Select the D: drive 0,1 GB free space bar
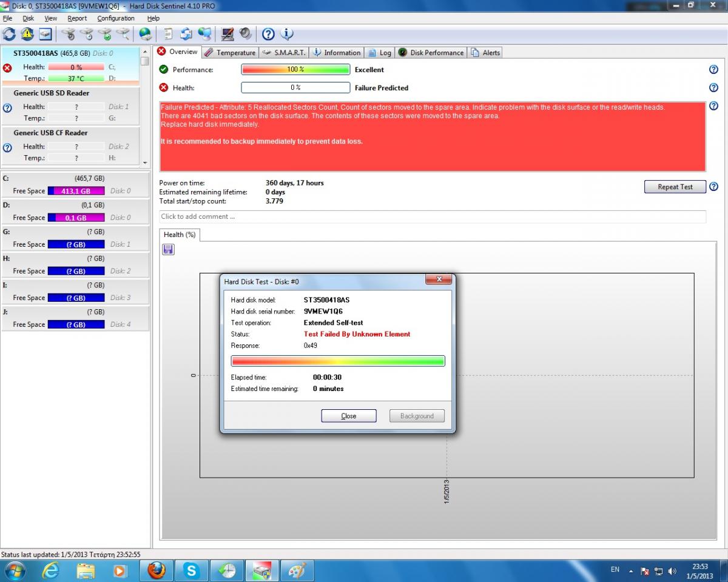Image resolution: width=728 pixels, height=582 pixels. tap(76, 218)
